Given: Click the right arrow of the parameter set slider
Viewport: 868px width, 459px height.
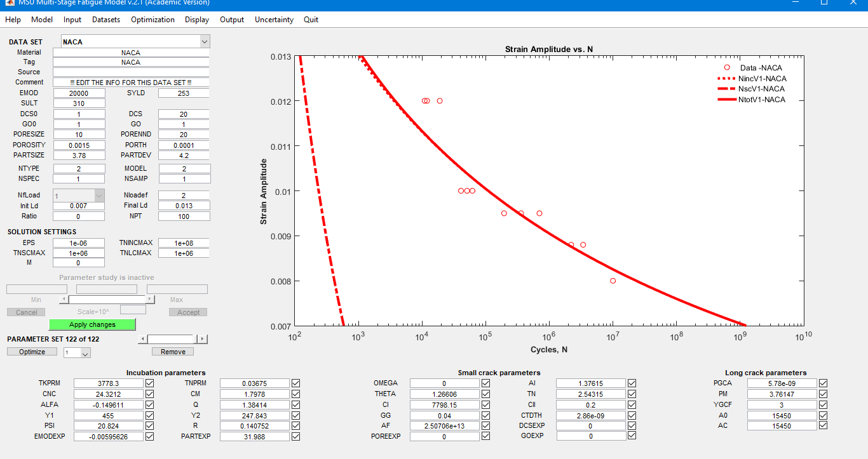Looking at the screenshot, I should point(202,340).
